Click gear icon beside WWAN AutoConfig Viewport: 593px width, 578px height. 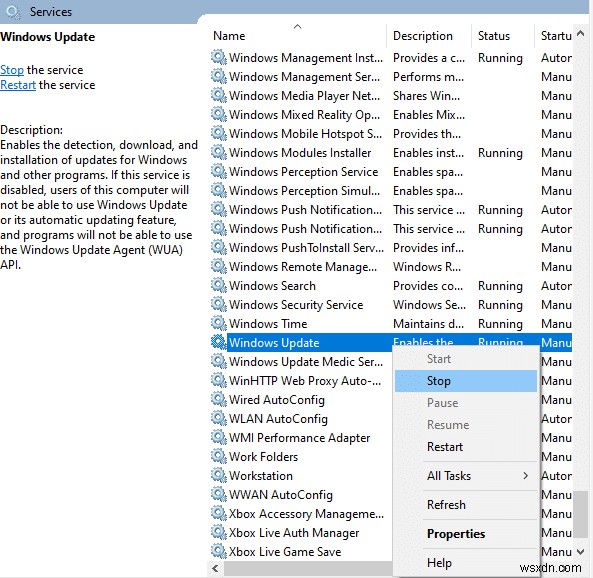pyautogui.click(x=219, y=494)
